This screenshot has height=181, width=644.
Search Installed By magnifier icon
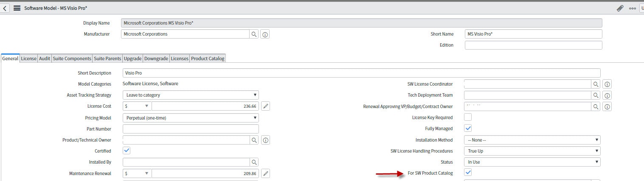pos(254,162)
